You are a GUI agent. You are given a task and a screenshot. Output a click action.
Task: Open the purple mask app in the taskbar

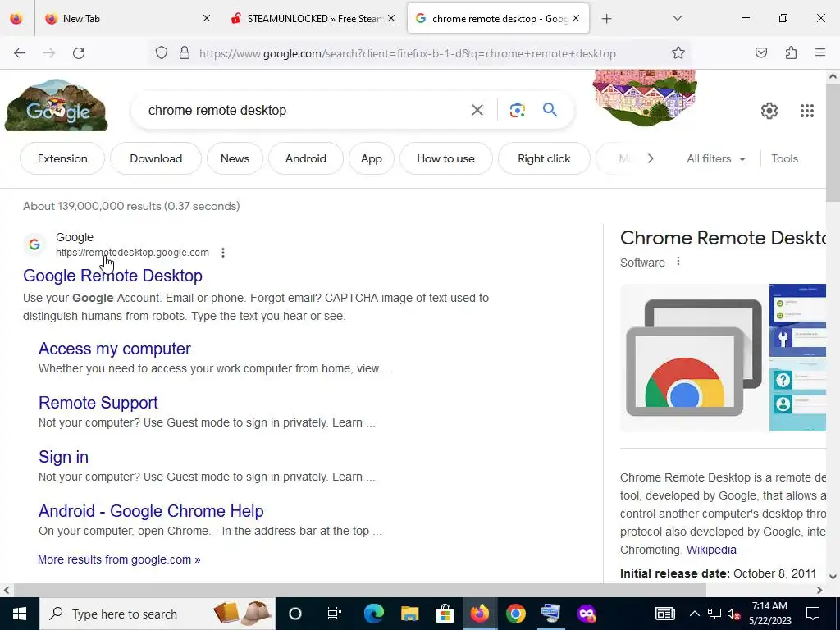tap(587, 614)
